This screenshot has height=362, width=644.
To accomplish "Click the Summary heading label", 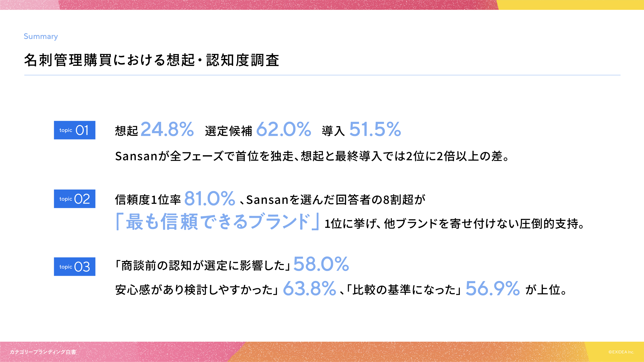I will [41, 36].
